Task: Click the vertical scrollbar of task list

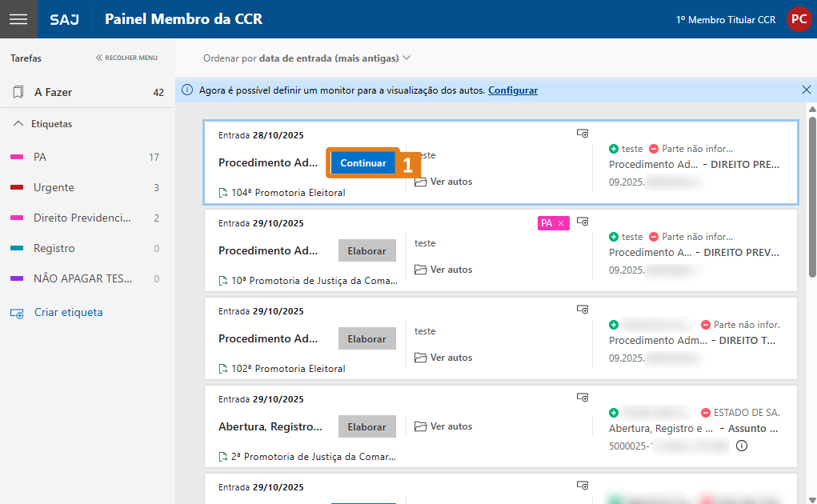Action: click(x=811, y=200)
